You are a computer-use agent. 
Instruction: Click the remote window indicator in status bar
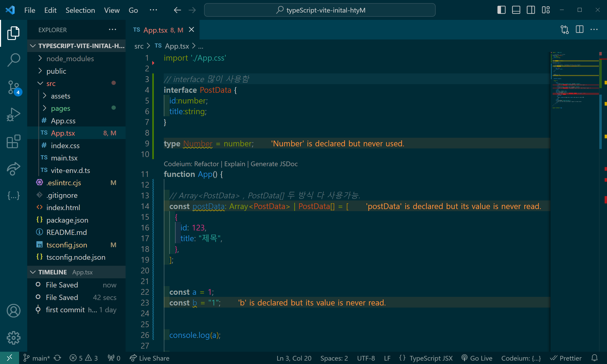click(9, 358)
